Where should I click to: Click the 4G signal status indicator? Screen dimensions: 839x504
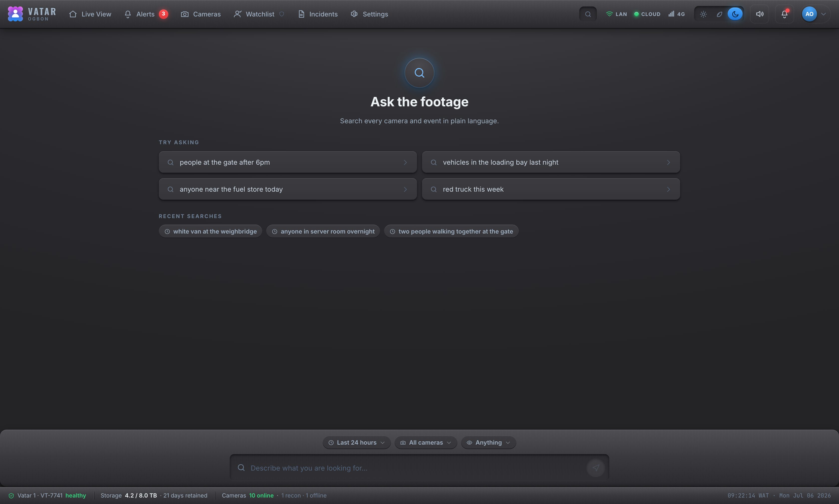[677, 14]
